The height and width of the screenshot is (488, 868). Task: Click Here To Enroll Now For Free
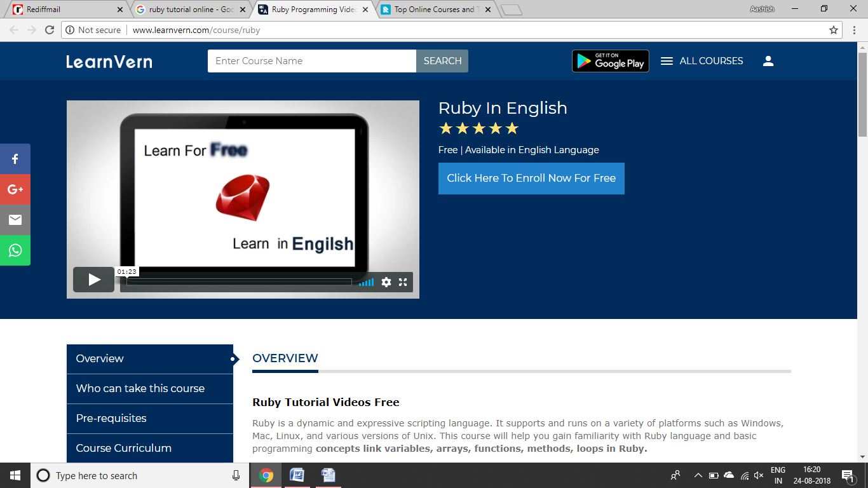click(x=531, y=179)
